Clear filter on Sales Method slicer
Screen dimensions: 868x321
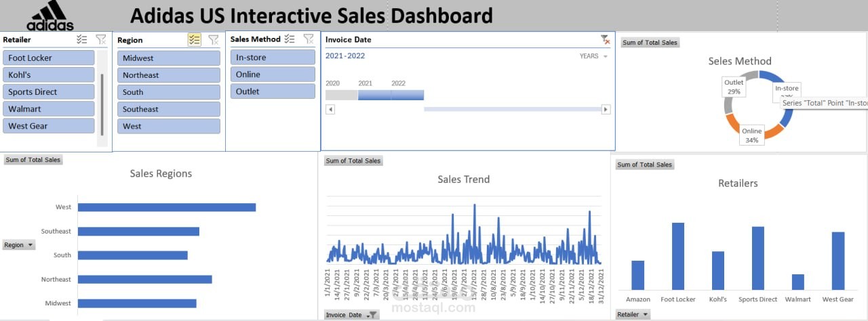(309, 39)
